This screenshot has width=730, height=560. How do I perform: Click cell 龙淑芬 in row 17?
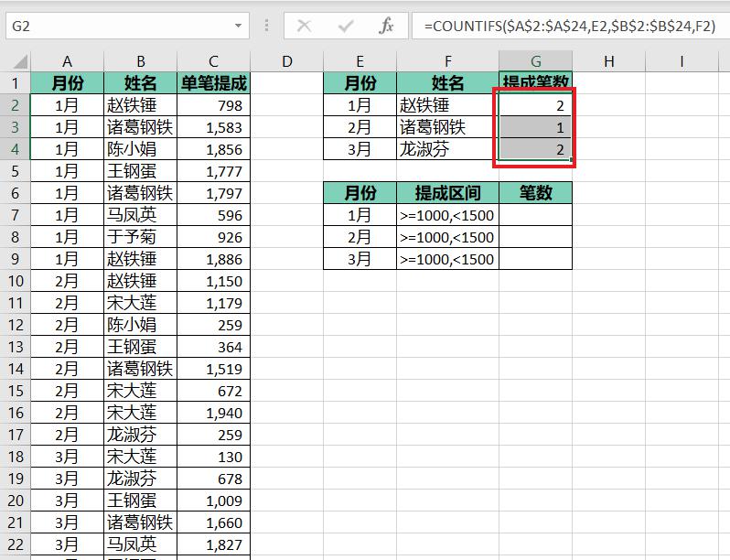click(141, 435)
